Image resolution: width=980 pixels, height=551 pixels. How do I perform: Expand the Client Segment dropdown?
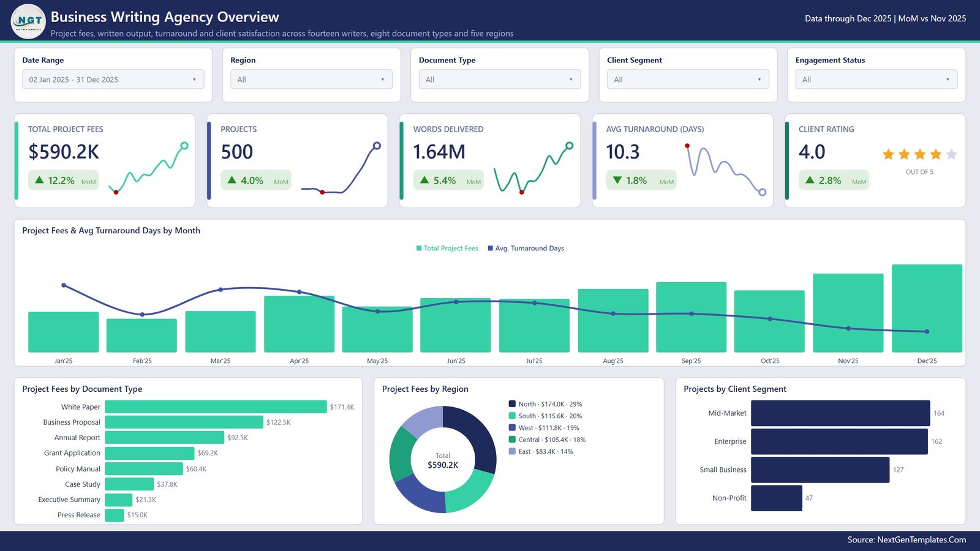(x=688, y=80)
